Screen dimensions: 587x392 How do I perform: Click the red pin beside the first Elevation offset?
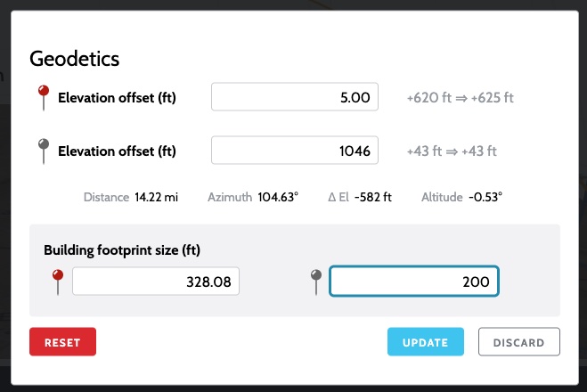pyautogui.click(x=41, y=94)
